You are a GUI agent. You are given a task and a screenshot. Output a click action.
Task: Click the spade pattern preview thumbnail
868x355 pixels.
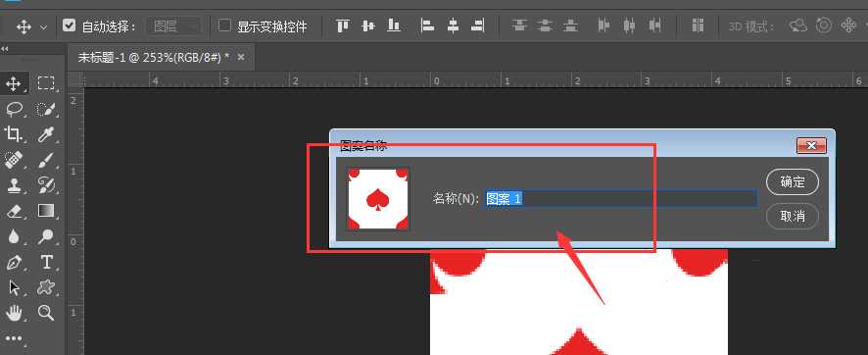pos(378,199)
